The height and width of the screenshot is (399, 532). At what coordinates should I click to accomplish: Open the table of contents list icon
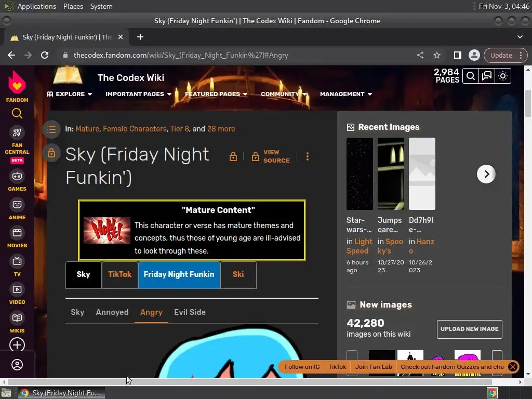(x=51, y=129)
